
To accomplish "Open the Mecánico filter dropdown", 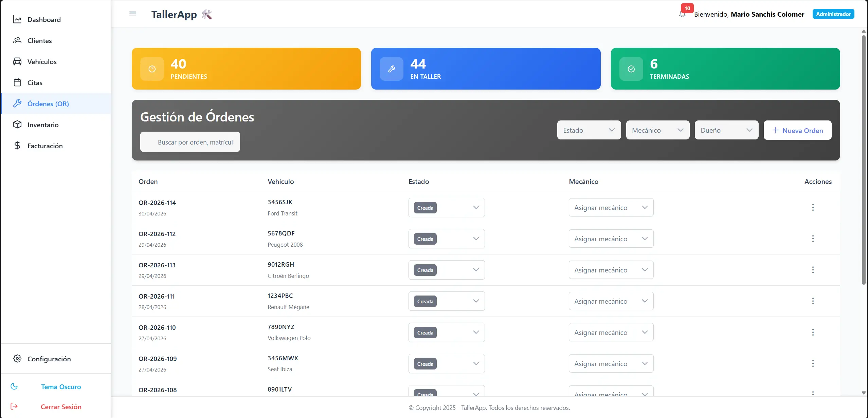I will (658, 130).
